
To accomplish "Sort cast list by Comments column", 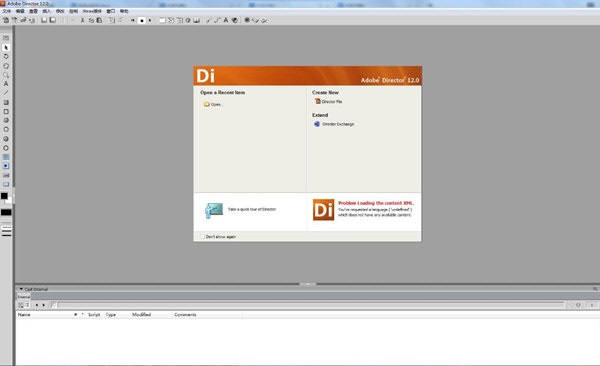I will click(x=185, y=315).
